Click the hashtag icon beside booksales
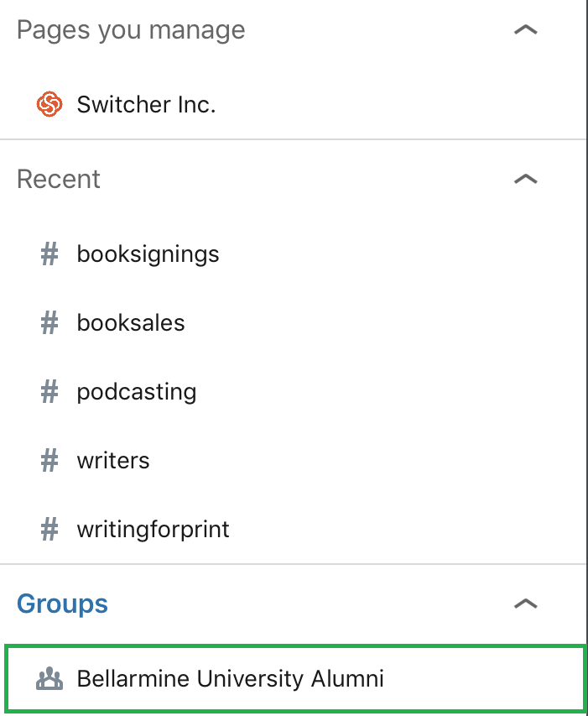The height and width of the screenshot is (716, 588). 50,323
